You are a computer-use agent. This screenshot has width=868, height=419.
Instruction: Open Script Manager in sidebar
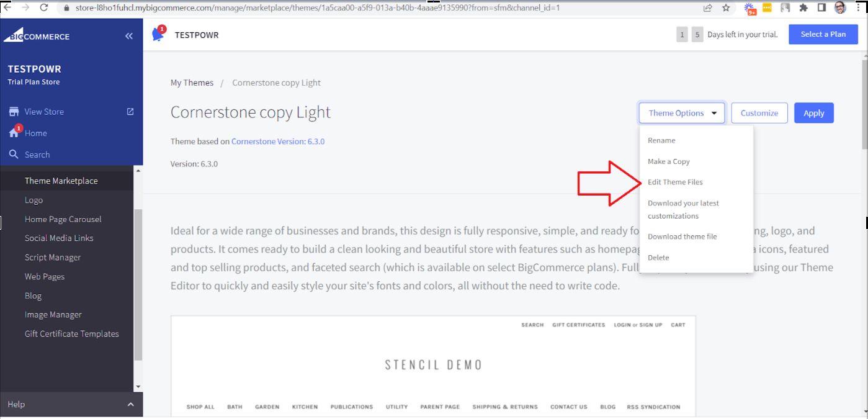(x=53, y=257)
